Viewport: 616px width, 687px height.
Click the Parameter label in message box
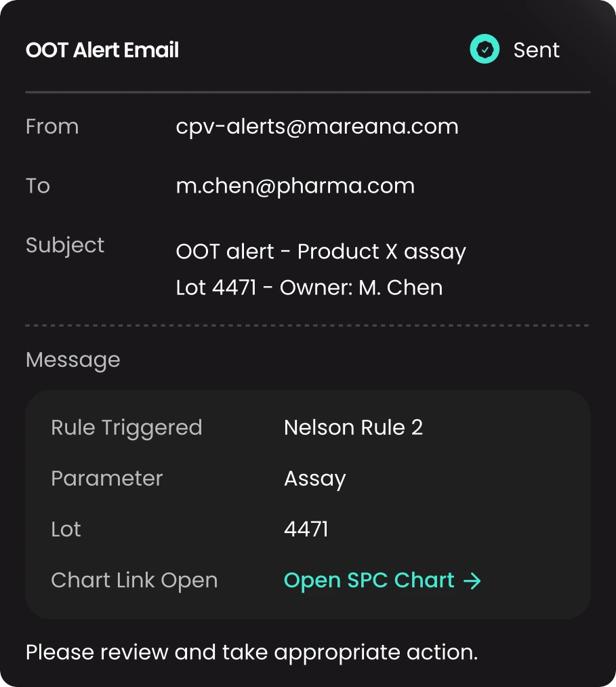point(107,478)
